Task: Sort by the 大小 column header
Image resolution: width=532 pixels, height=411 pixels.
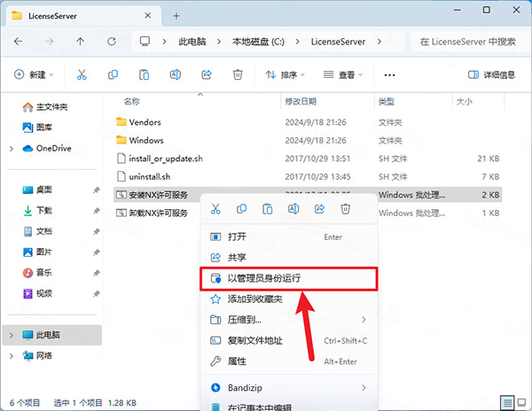Action: coord(464,101)
